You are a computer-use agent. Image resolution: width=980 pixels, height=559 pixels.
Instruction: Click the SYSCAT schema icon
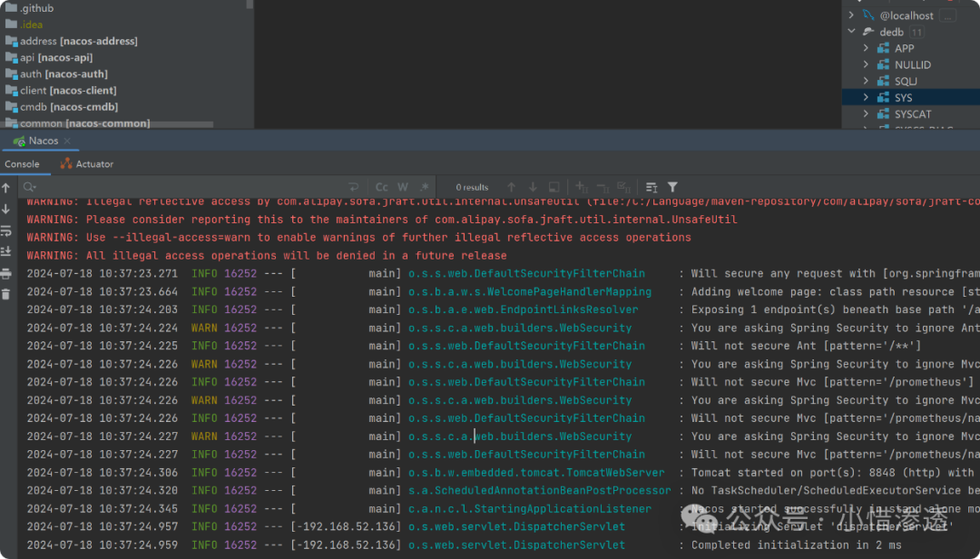883,113
